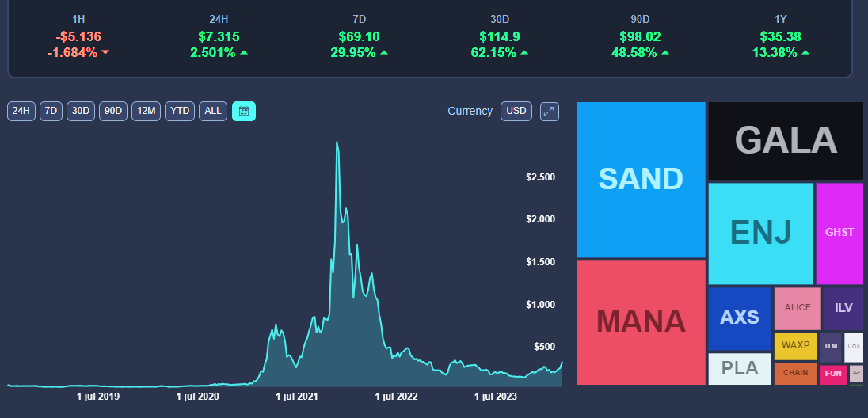Switch chart to 90D range
This screenshot has height=418, width=868.
113,112
